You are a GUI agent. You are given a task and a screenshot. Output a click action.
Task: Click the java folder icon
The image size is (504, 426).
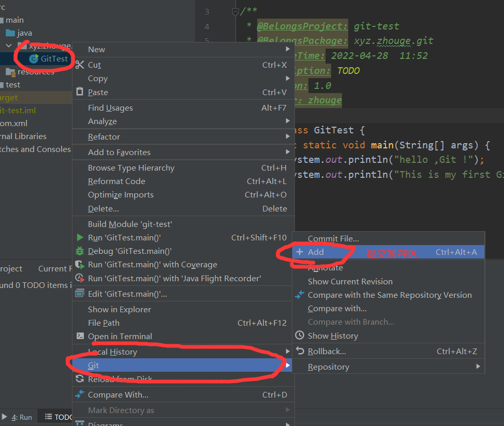[x=10, y=33]
